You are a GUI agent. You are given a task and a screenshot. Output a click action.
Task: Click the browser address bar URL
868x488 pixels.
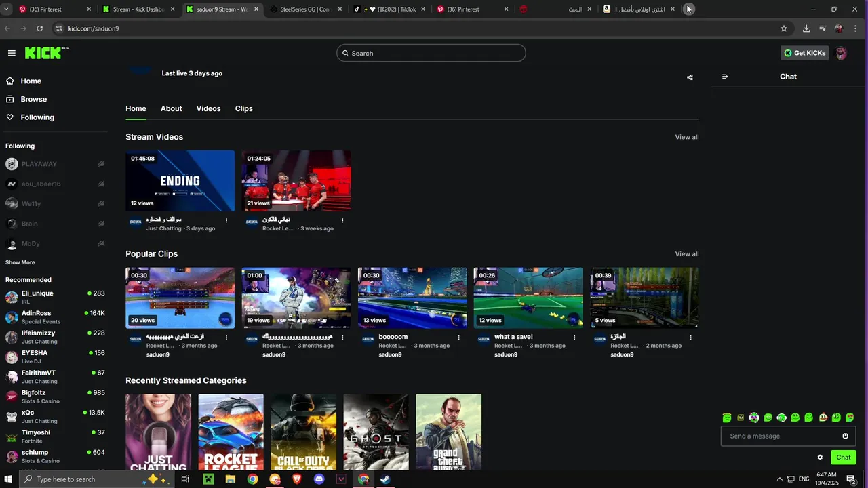[94, 28]
